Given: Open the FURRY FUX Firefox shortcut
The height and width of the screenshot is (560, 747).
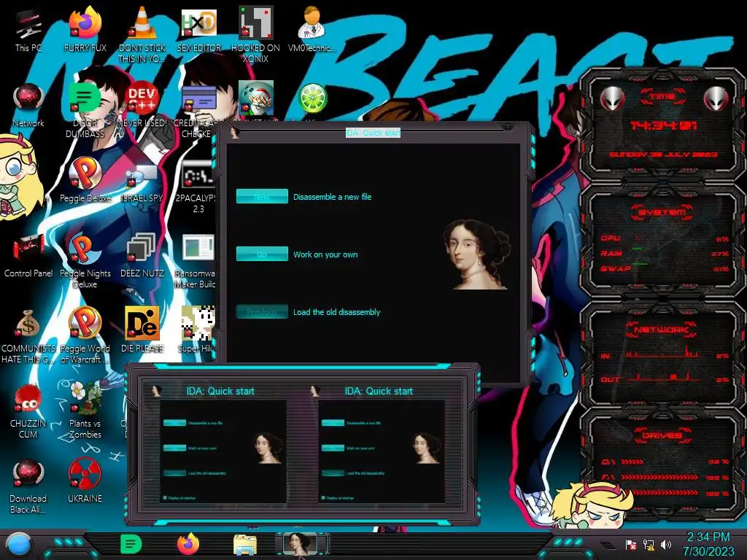Looking at the screenshot, I should [x=85, y=30].
